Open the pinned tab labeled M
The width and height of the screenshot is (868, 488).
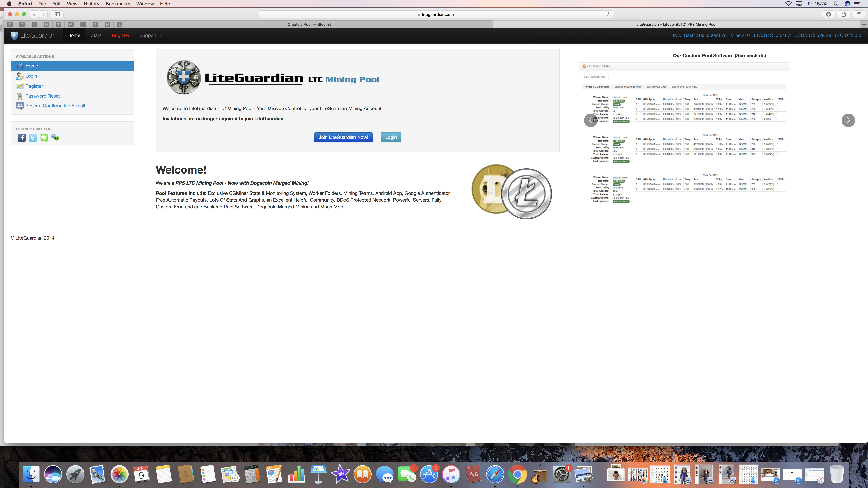[x=71, y=24]
